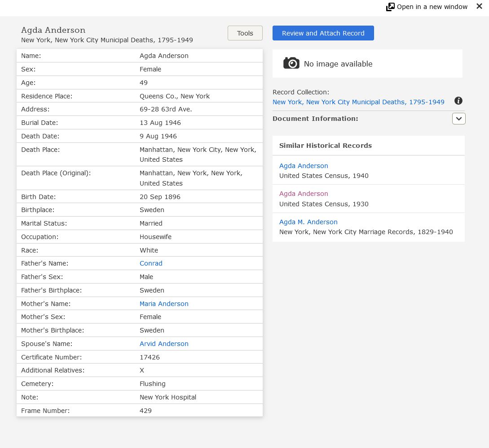Click the Residence Place 'Queens Co., New York'
Image resolution: width=489 pixels, height=448 pixels.
click(175, 96)
